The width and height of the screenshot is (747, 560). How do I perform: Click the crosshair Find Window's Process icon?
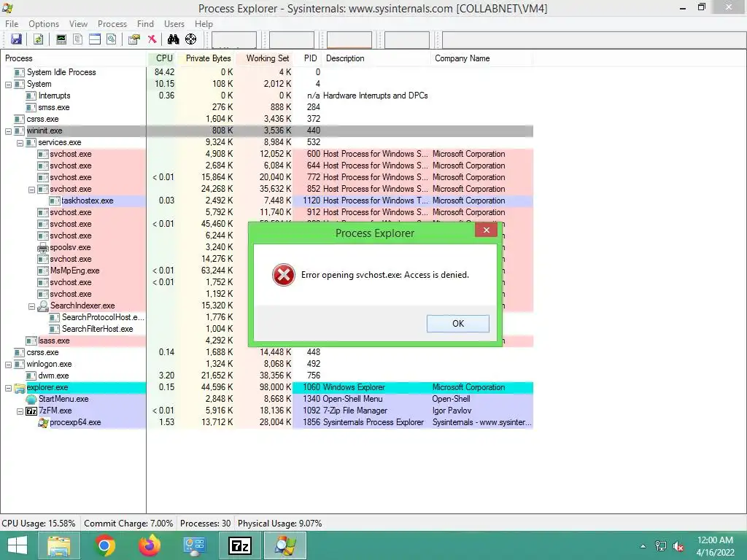coord(190,39)
